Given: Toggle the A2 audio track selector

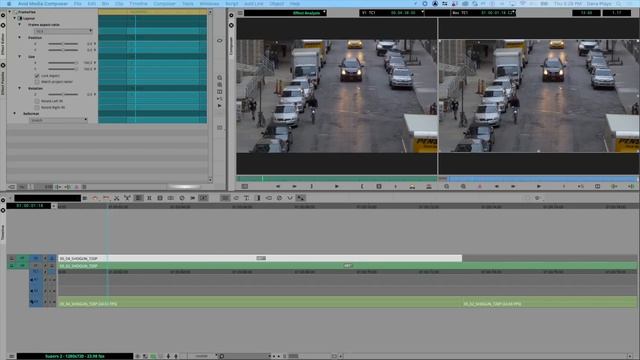Looking at the screenshot, I should 36,291.
